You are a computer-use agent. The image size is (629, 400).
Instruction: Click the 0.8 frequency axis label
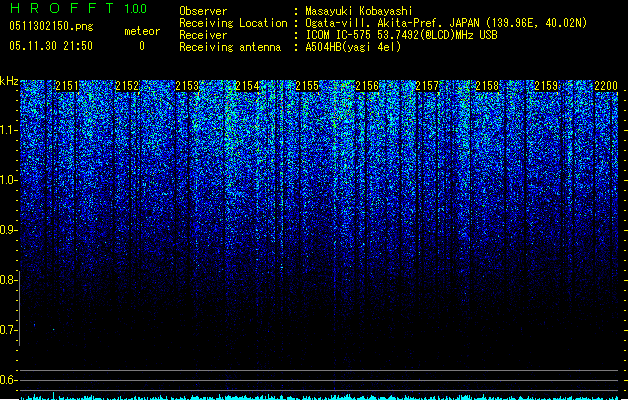pos(8,280)
